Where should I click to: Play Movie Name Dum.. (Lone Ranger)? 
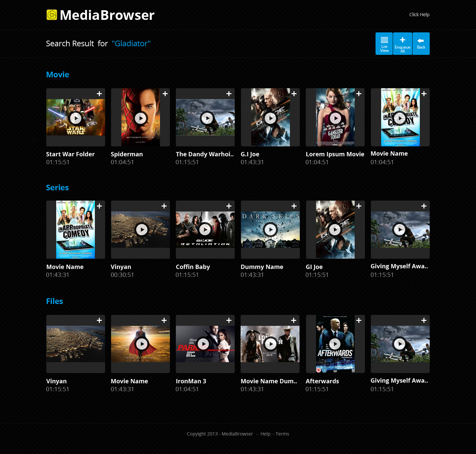click(x=270, y=344)
